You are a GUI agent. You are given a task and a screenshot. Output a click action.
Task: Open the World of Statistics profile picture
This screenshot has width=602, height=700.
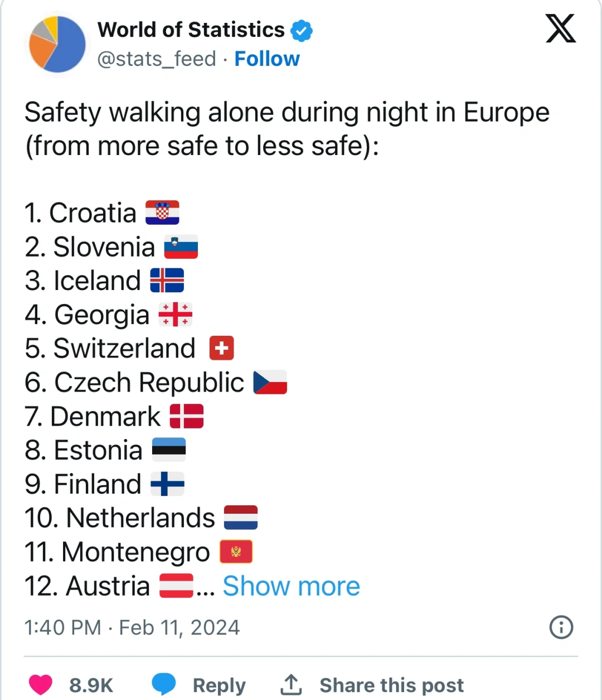tap(57, 45)
